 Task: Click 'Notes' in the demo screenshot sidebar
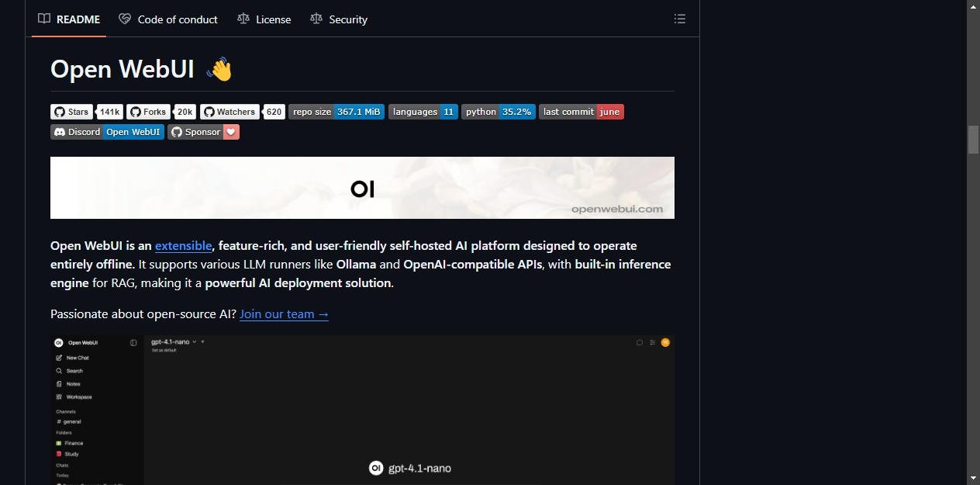[68, 384]
